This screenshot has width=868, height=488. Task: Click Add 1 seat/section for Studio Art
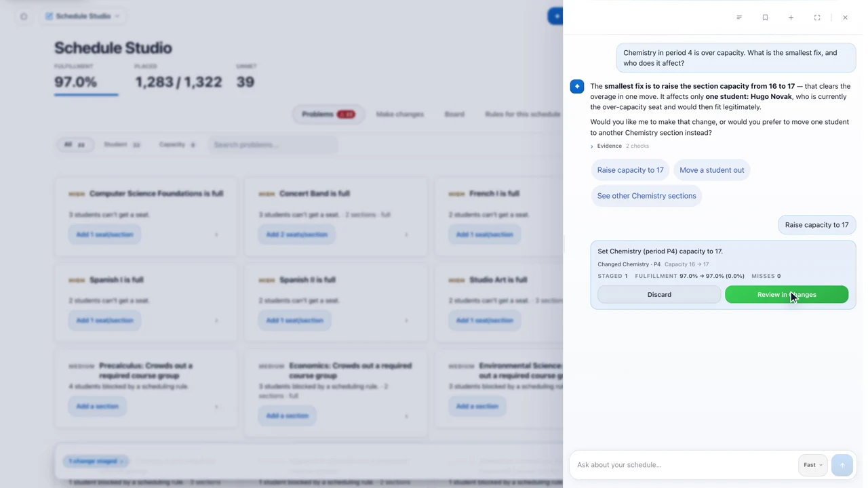tap(484, 320)
